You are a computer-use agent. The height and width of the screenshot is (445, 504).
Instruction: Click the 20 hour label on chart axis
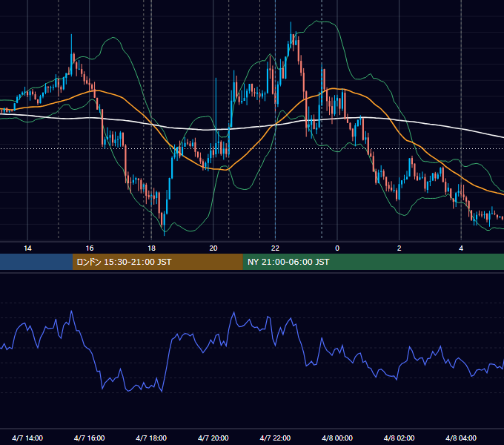click(213, 248)
